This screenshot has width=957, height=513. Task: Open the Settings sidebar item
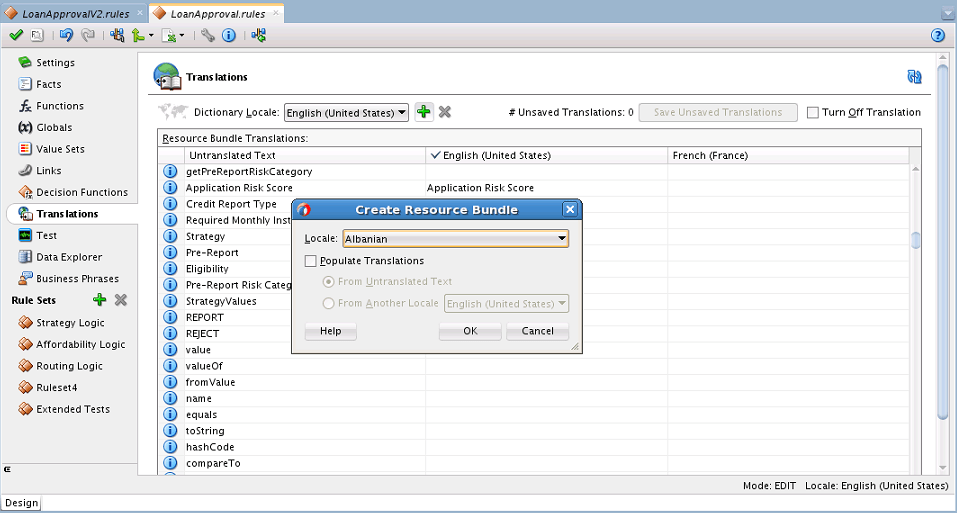pyautogui.click(x=55, y=62)
